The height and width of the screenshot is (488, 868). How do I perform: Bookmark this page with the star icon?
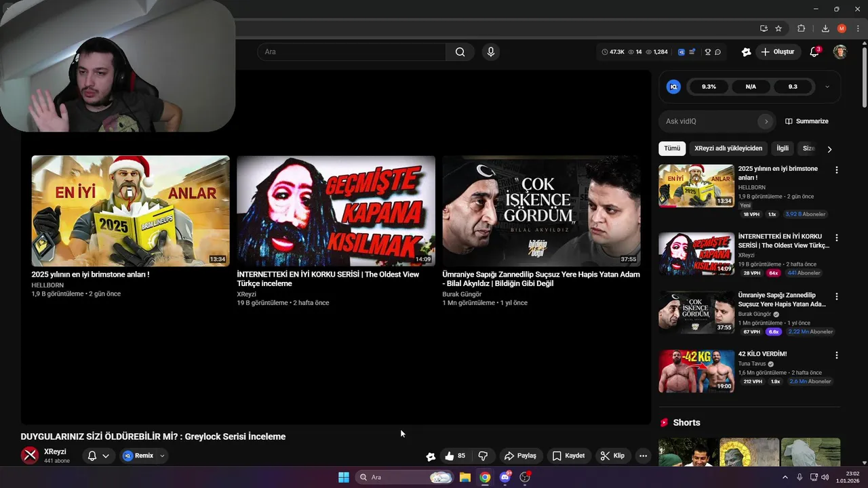click(x=778, y=28)
